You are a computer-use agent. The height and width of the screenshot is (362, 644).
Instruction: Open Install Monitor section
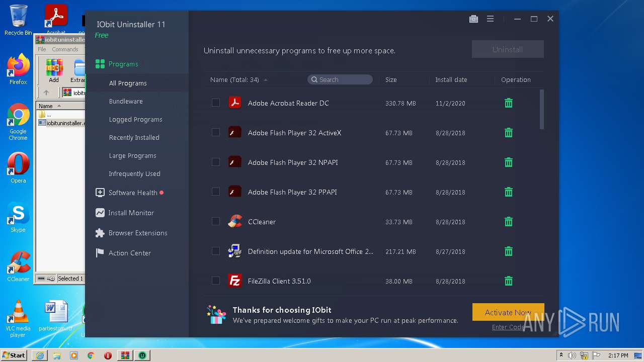[125, 213]
